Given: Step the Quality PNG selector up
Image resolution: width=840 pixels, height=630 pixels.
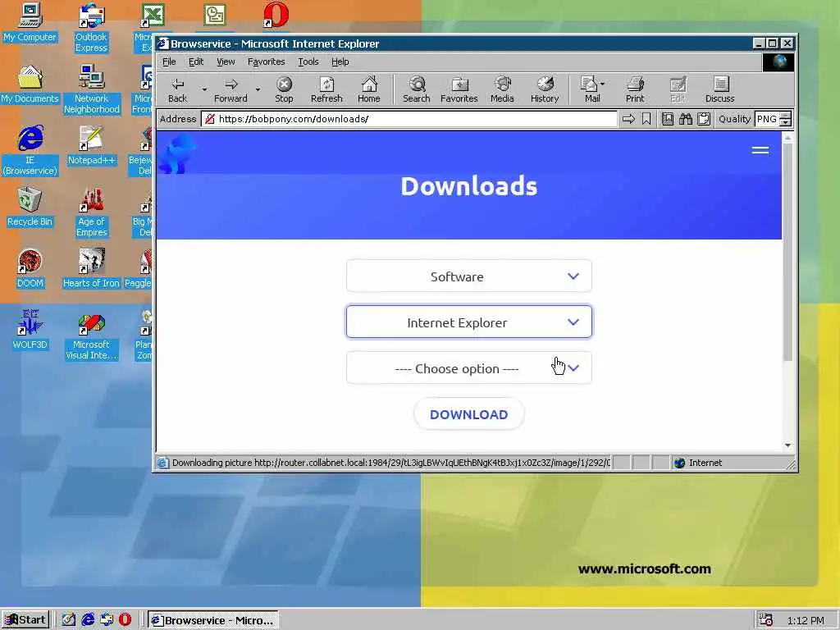Looking at the screenshot, I should coord(785,115).
